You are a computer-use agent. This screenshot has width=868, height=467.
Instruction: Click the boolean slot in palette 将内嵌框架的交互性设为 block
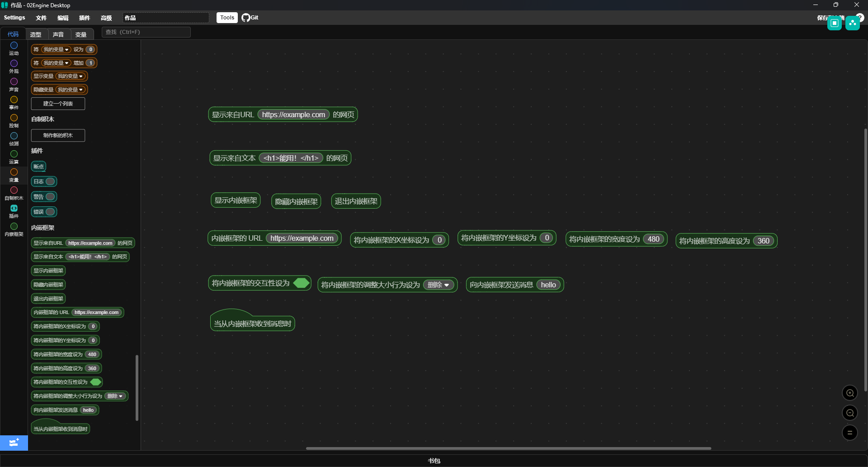tap(96, 382)
